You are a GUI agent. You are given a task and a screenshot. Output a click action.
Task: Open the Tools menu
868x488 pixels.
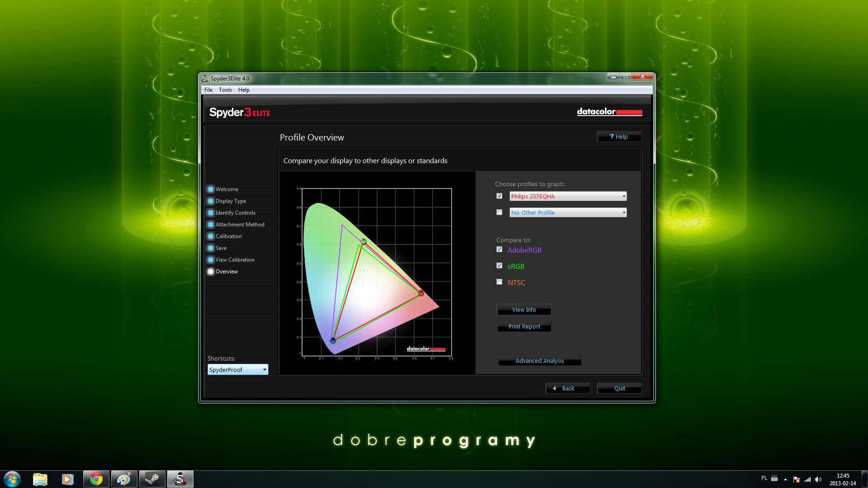225,90
